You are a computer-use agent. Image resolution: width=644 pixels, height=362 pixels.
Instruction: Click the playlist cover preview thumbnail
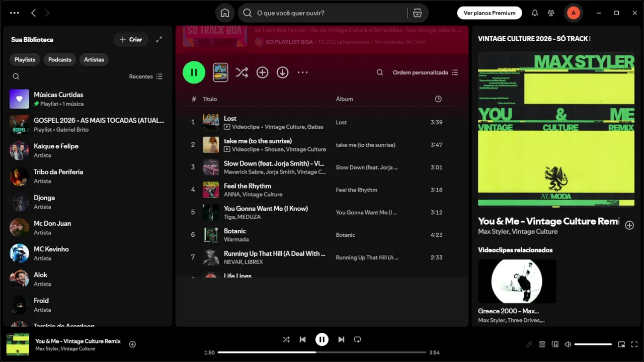(x=220, y=72)
